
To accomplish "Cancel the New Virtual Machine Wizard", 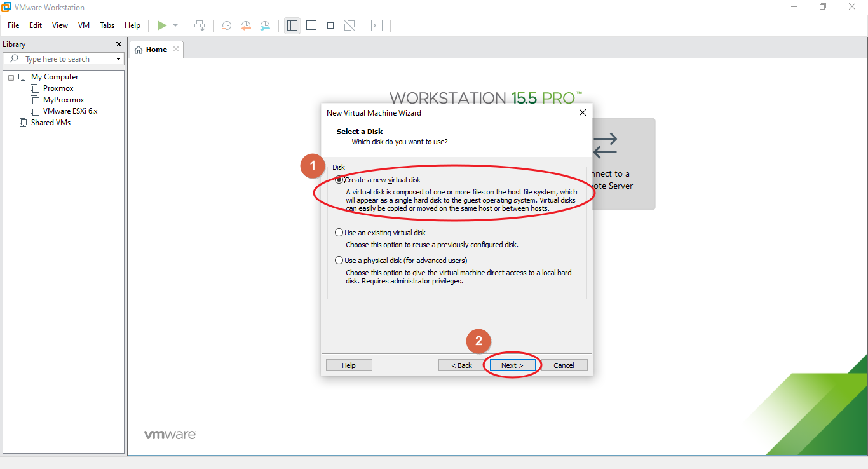I will coord(564,365).
